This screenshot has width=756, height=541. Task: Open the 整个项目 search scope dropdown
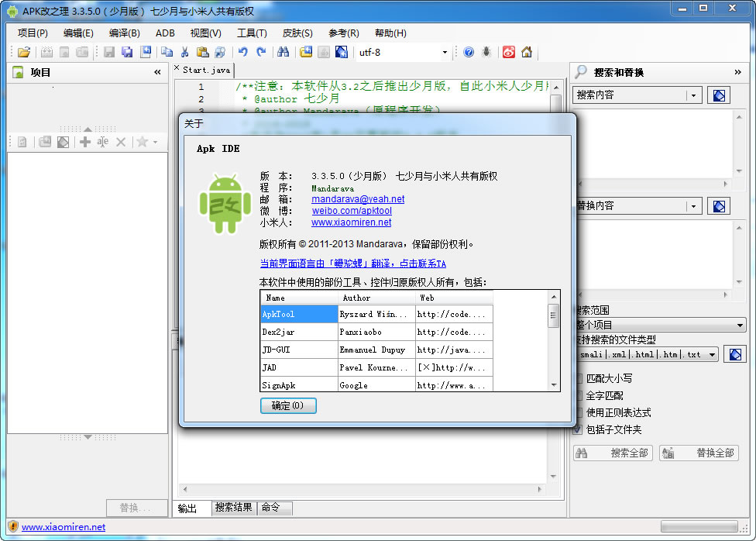click(x=740, y=326)
